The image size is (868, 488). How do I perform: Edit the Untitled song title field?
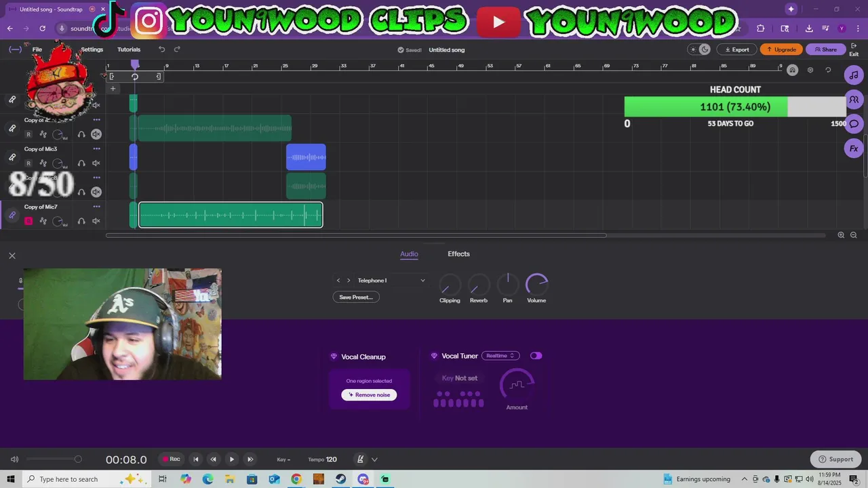point(447,49)
